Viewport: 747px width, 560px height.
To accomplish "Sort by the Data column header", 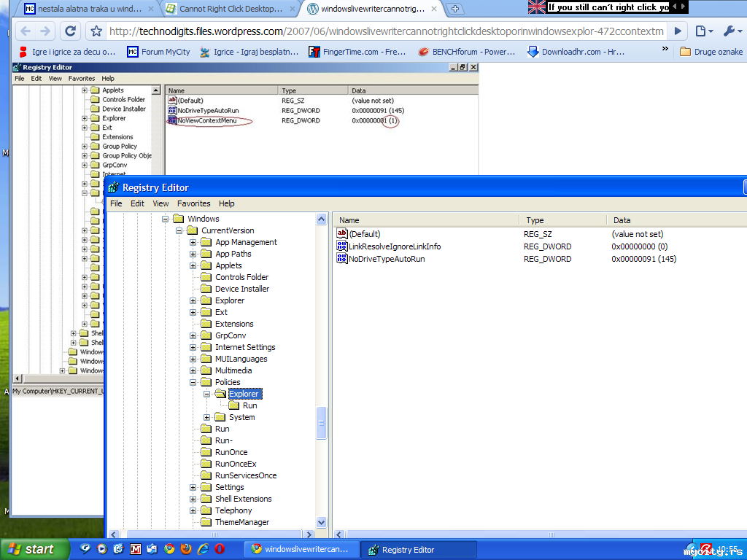I will tap(677, 220).
